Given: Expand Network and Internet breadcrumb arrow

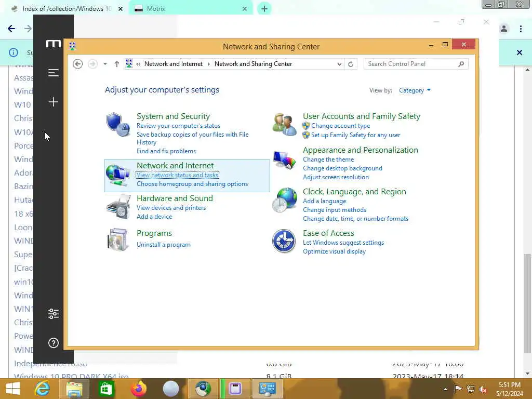Looking at the screenshot, I should click(208, 64).
